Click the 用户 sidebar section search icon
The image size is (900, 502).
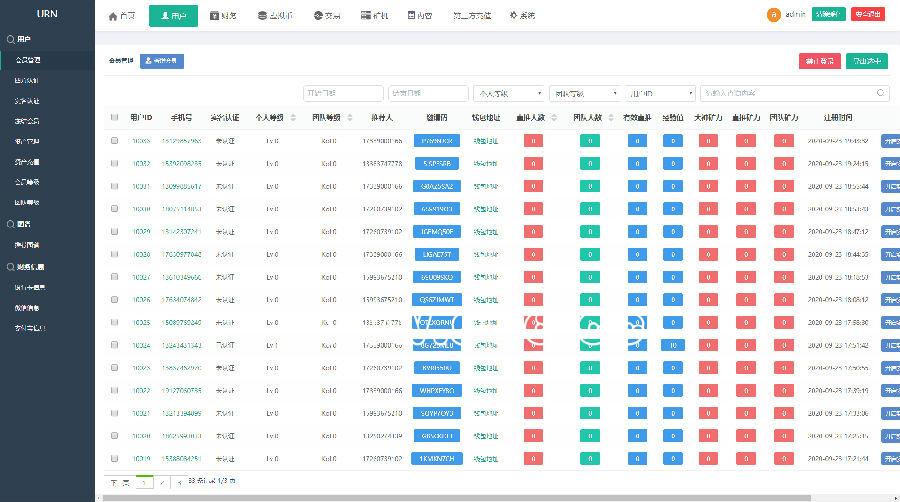point(10,40)
